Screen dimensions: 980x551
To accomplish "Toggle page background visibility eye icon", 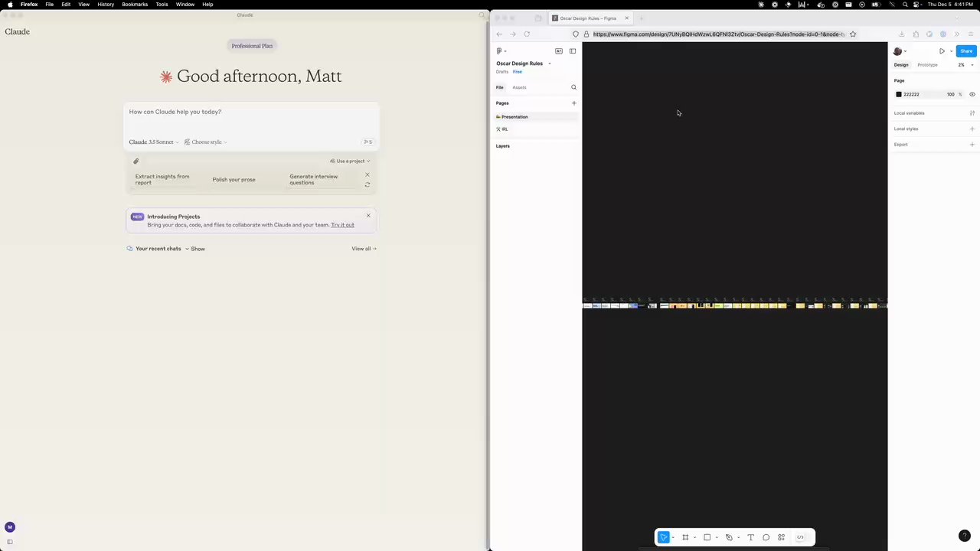I will (972, 94).
